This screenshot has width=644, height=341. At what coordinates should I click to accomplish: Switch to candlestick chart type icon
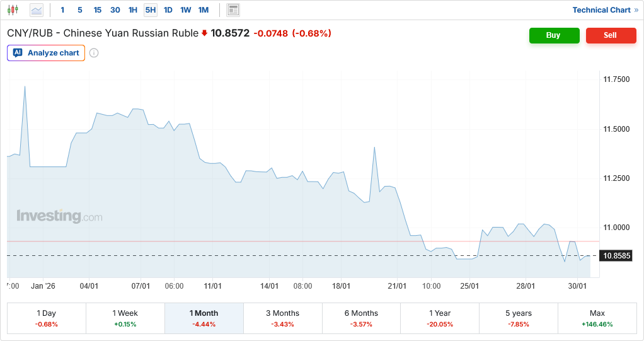[x=13, y=9]
